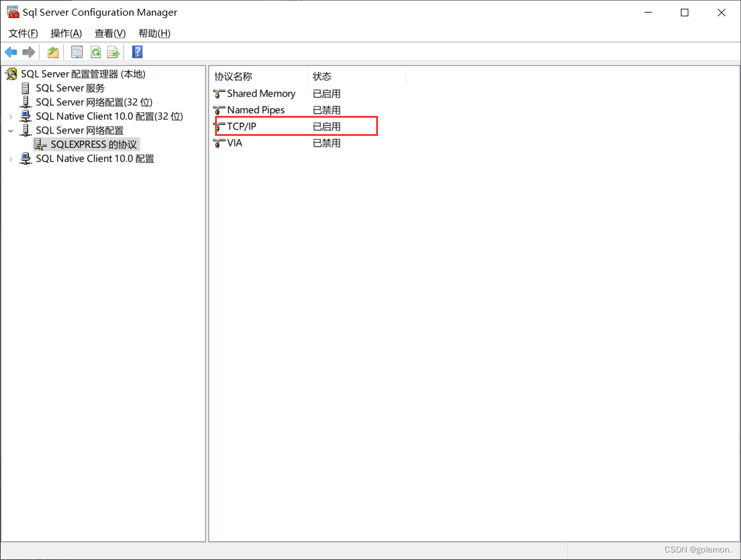741x560 pixels.
Task: Click the SQL Native Client 10.0 配置(32 位) icon
Action: [x=26, y=116]
